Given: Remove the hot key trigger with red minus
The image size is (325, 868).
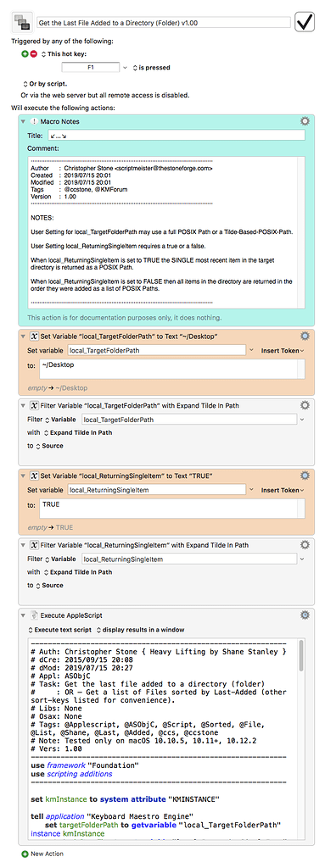Looking at the screenshot, I should tap(33, 53).
